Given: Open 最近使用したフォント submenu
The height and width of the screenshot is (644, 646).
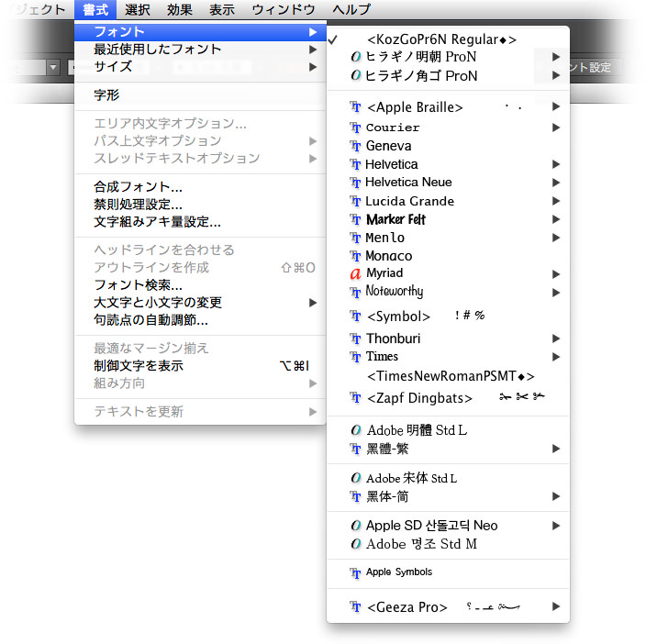Looking at the screenshot, I should pos(200,50).
